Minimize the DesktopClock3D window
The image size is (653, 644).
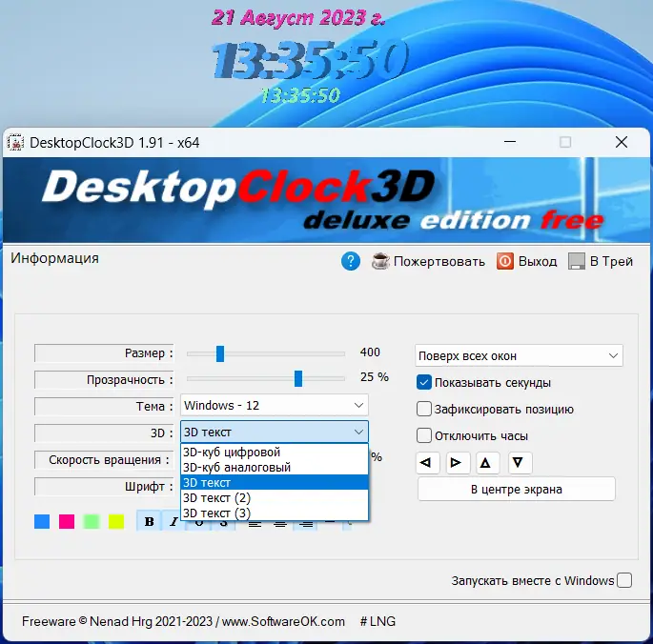coord(510,142)
